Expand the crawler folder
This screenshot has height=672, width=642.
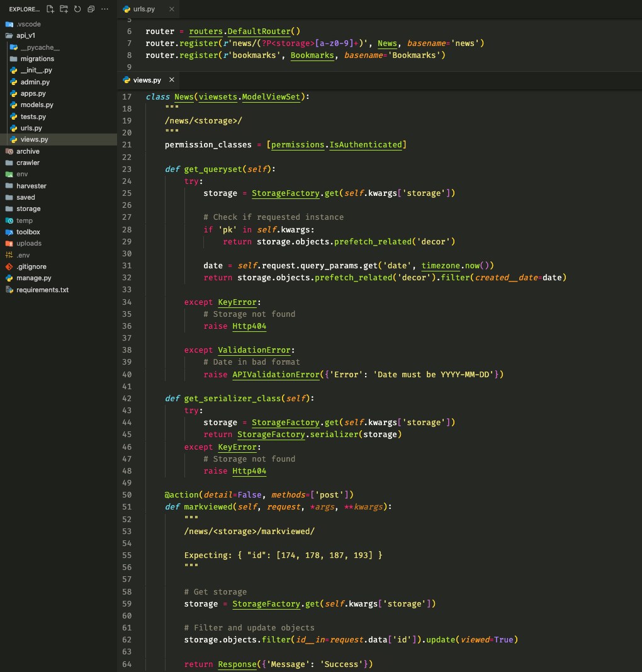59,163
